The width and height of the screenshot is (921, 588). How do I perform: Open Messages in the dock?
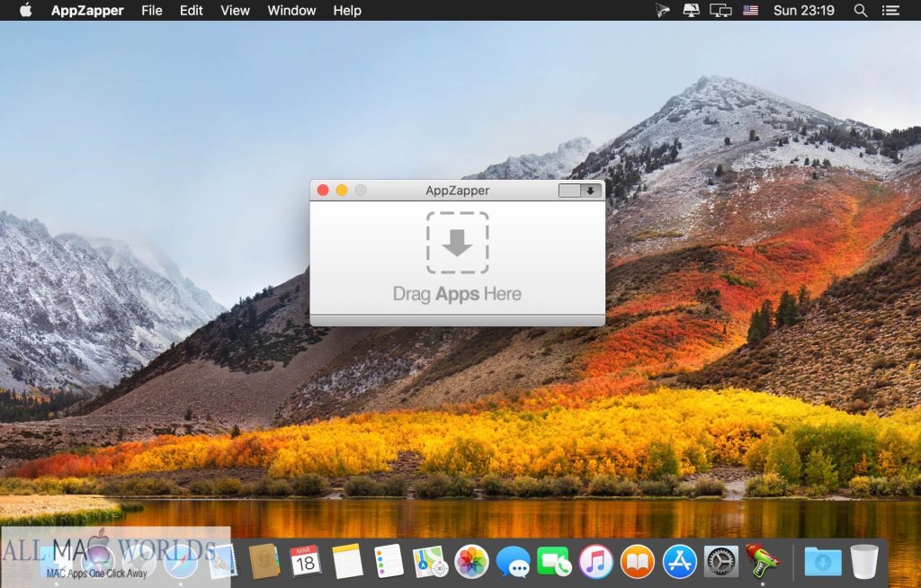click(513, 562)
